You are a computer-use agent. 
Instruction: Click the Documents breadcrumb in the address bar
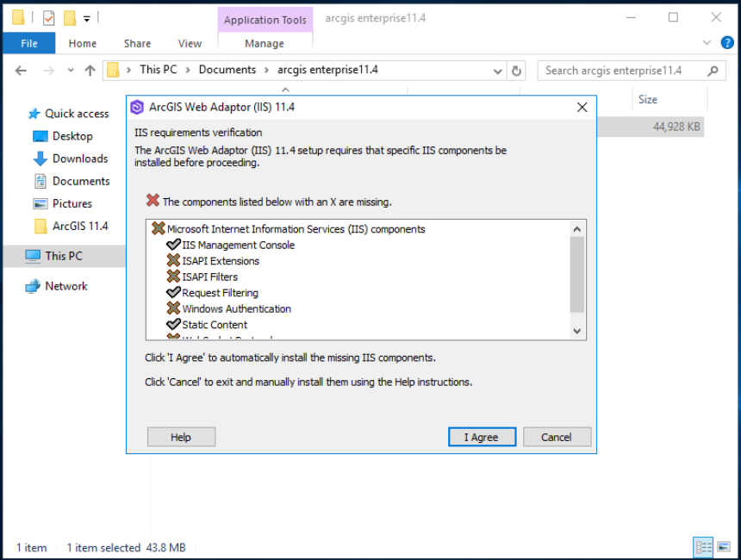point(227,70)
